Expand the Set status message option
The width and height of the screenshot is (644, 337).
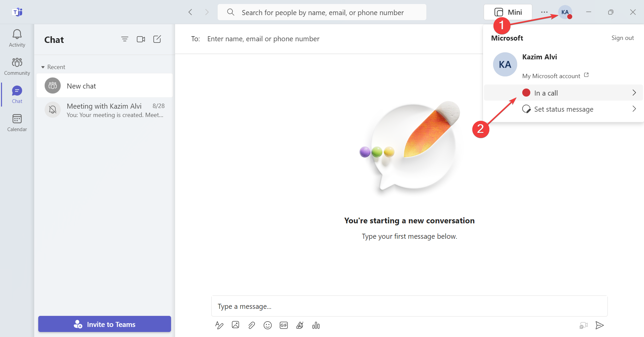(x=563, y=109)
